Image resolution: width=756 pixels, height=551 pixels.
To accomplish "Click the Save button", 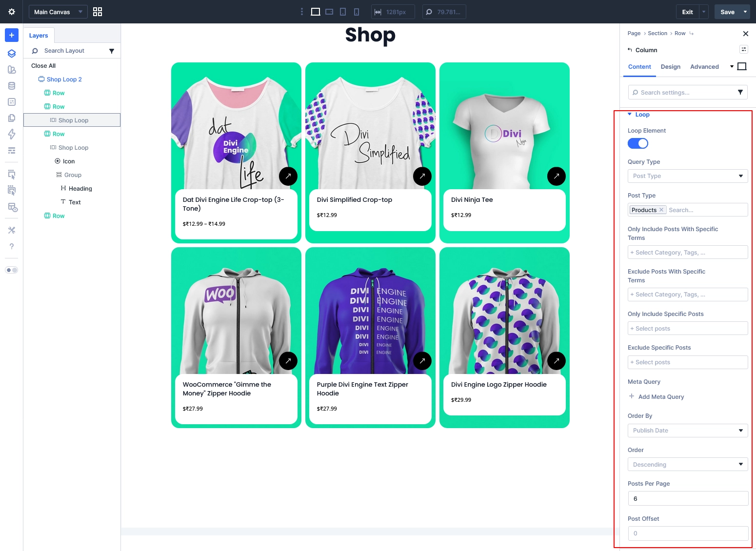I will point(727,11).
